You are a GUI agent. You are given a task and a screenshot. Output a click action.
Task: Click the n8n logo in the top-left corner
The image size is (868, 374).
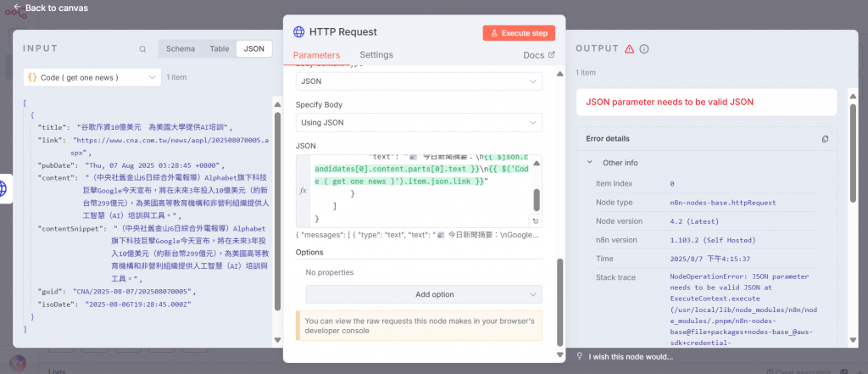[x=15, y=10]
